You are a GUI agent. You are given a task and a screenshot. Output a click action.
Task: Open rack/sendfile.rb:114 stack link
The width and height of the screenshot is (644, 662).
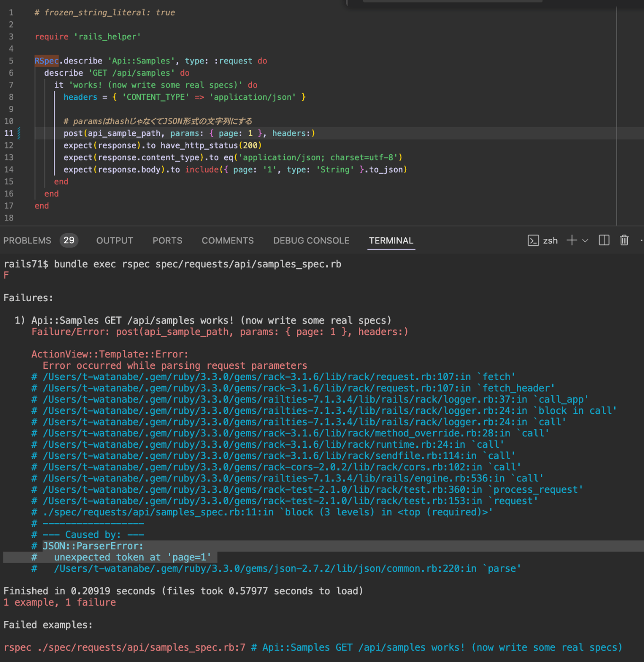click(x=279, y=456)
